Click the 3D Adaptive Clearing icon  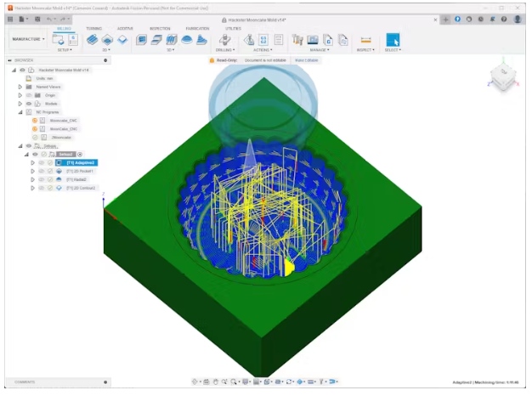tap(142, 39)
